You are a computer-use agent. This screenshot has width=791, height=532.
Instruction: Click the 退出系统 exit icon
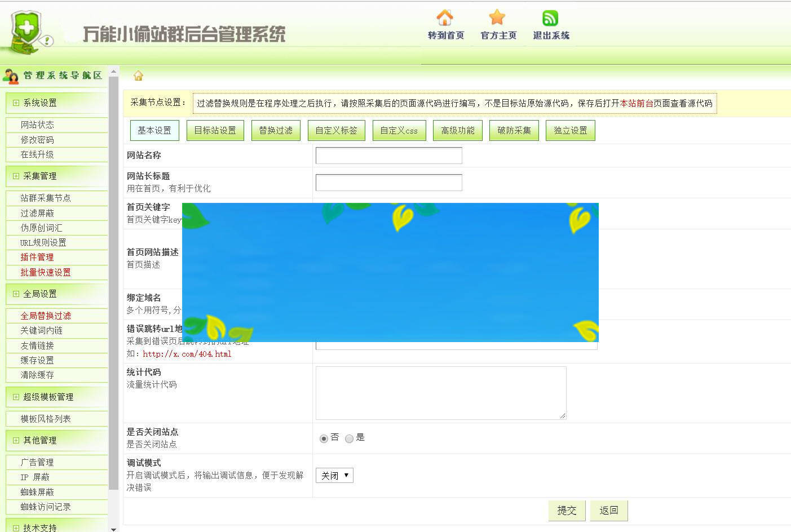click(x=550, y=19)
